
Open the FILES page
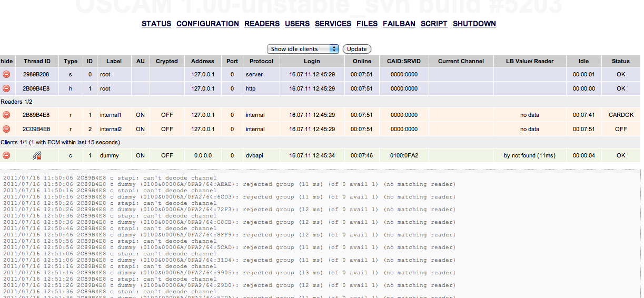point(367,24)
